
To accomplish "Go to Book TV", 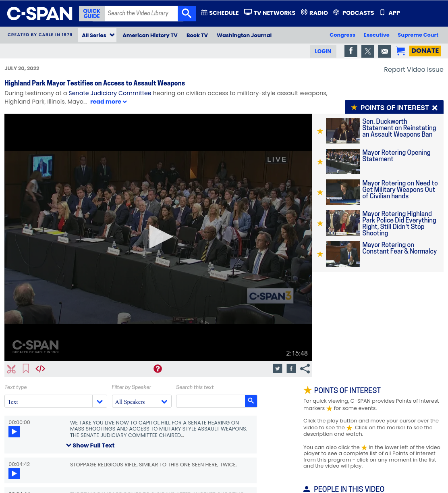I will 197,35.
